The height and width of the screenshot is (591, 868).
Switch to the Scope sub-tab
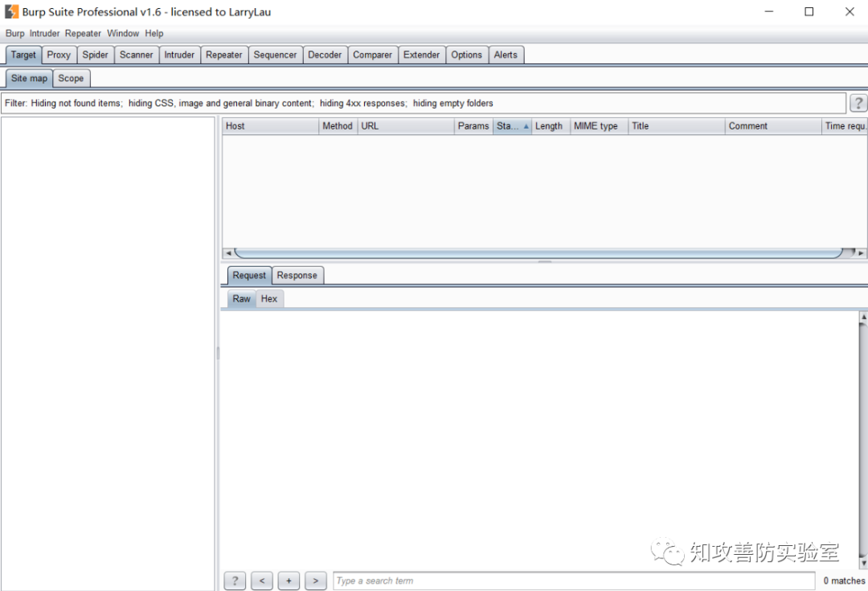tap(71, 79)
